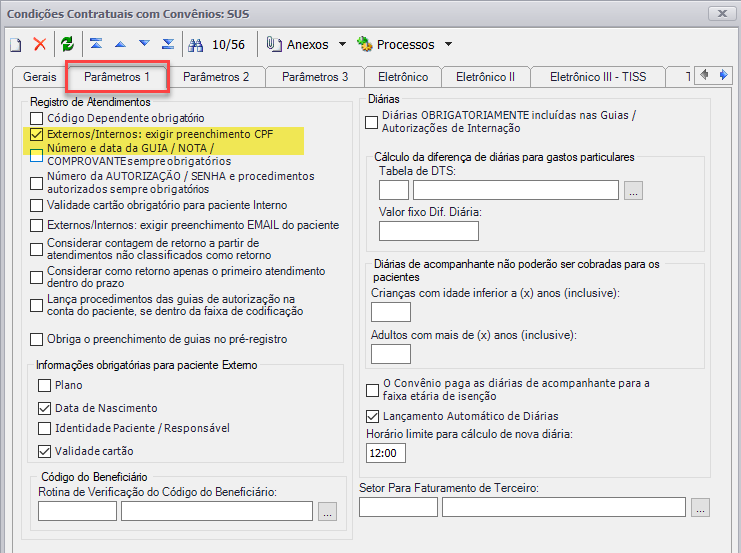Open Setor Para Faturamento lookup button
741x553 pixels.
(x=700, y=507)
